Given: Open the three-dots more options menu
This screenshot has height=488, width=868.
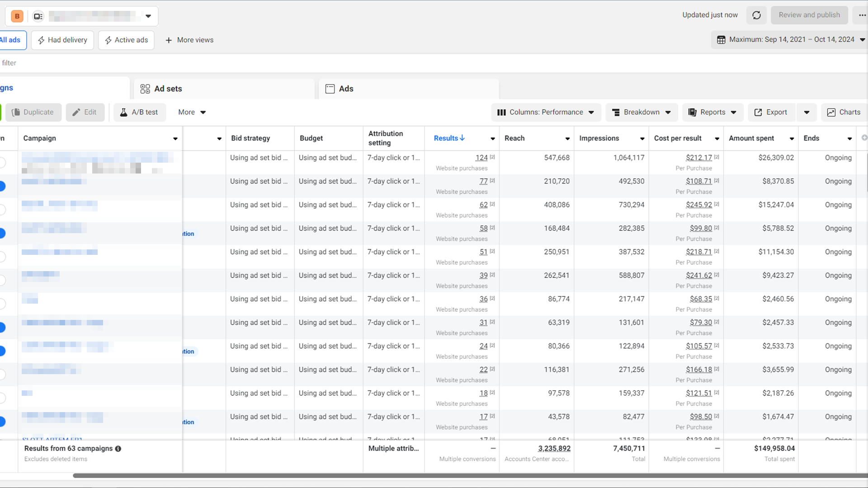Looking at the screenshot, I should (x=862, y=15).
